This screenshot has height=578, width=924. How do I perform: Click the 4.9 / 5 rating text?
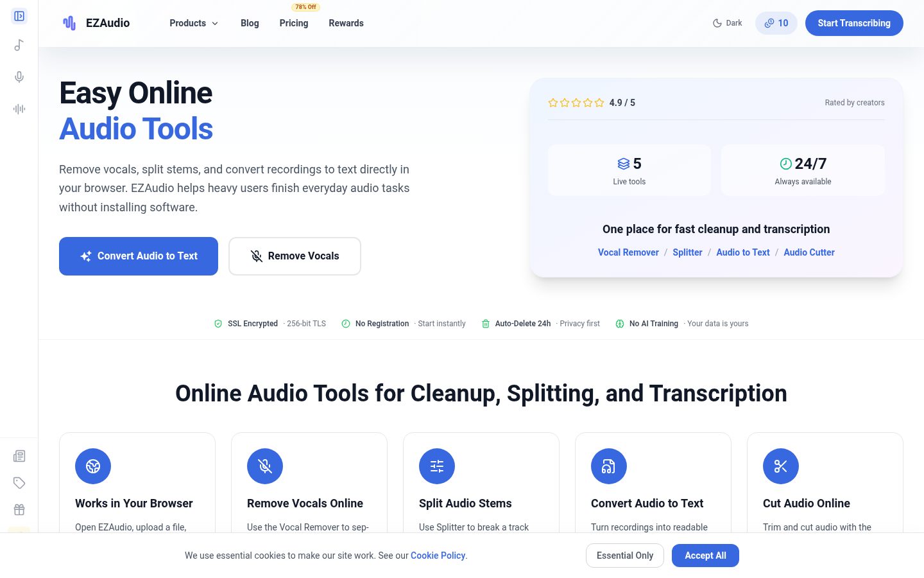coord(622,103)
